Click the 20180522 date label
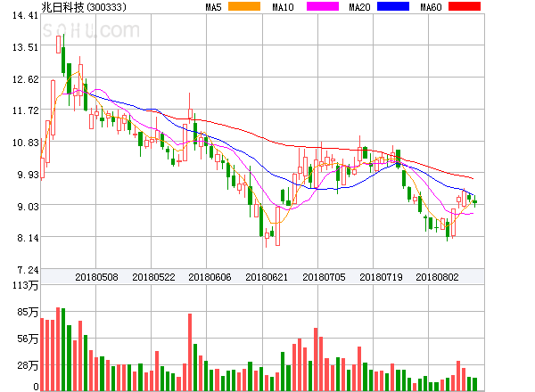 pyautogui.click(x=153, y=277)
